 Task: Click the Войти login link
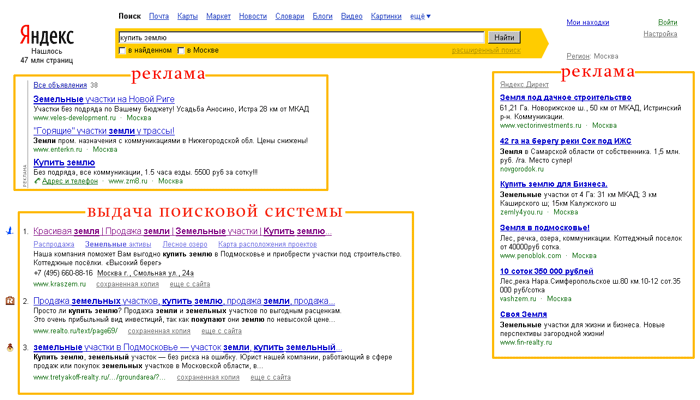click(667, 22)
